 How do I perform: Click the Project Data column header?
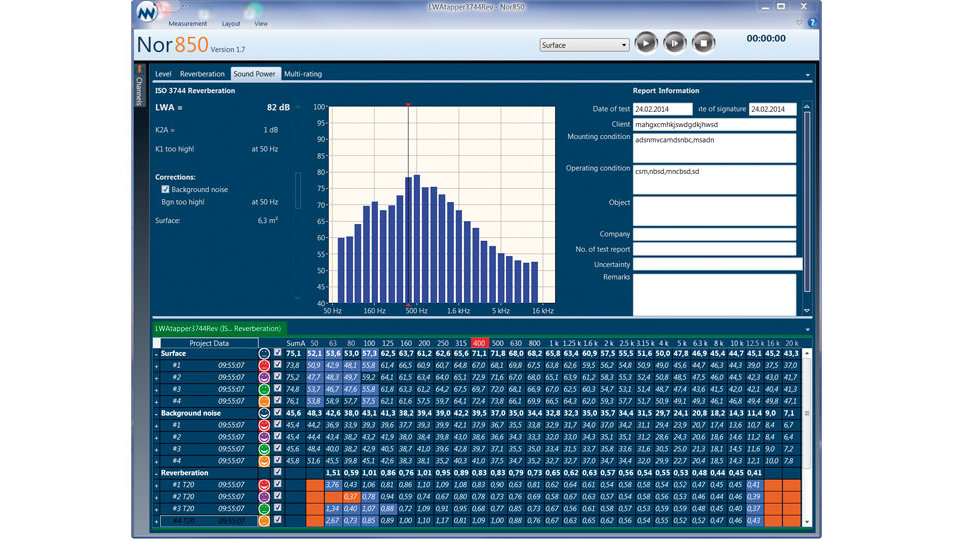[x=209, y=343]
